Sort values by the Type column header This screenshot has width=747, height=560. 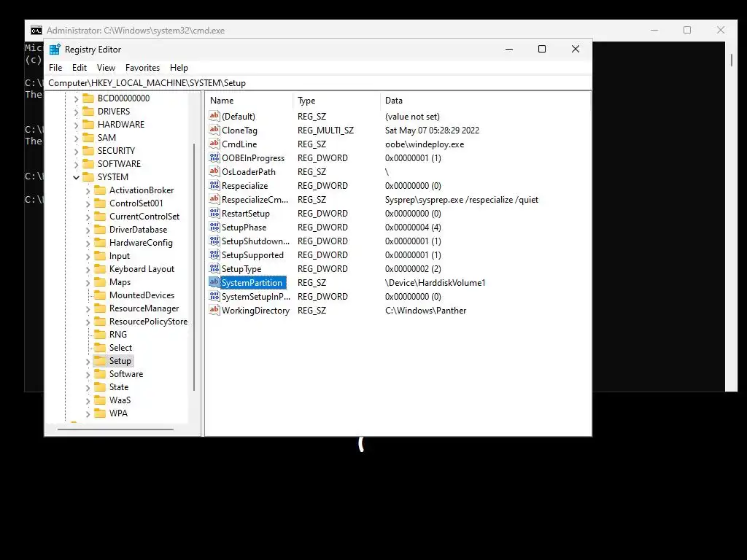click(337, 101)
